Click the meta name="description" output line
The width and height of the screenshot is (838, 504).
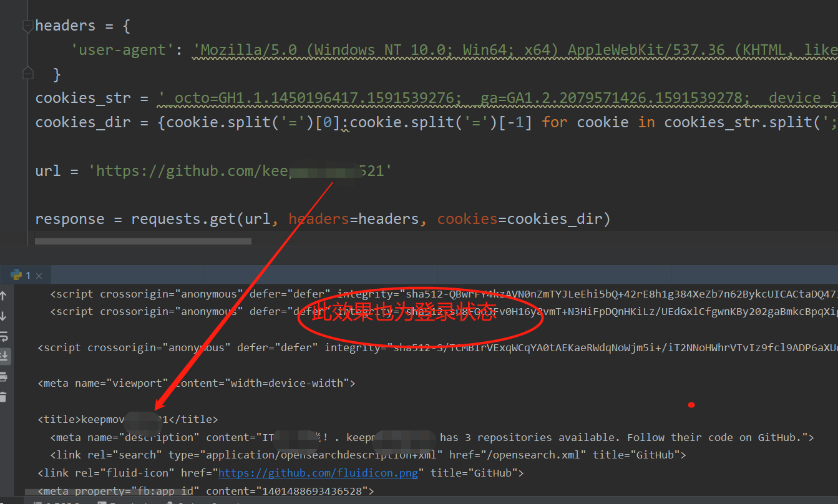click(432, 437)
